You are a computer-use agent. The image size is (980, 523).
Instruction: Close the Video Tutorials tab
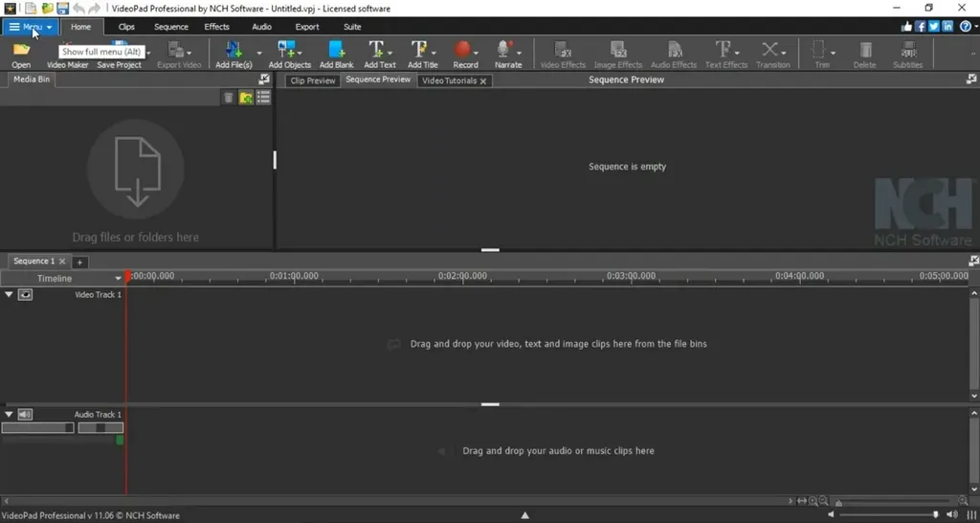click(483, 81)
